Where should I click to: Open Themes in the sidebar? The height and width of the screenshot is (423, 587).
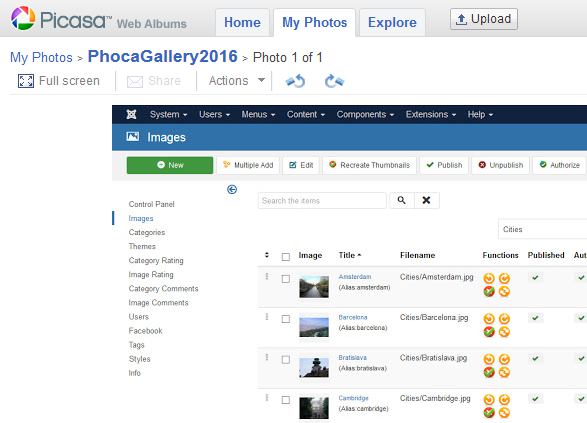tap(142, 246)
